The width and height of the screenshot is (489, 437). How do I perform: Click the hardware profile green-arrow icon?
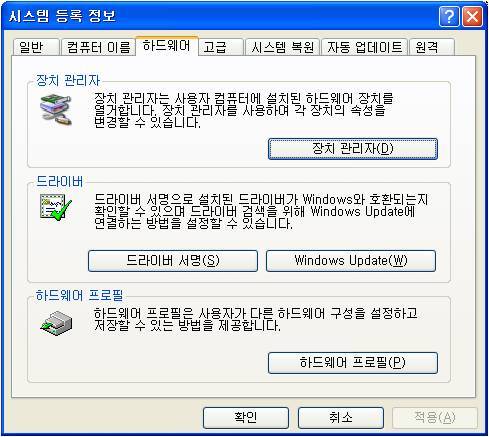[x=56, y=323]
